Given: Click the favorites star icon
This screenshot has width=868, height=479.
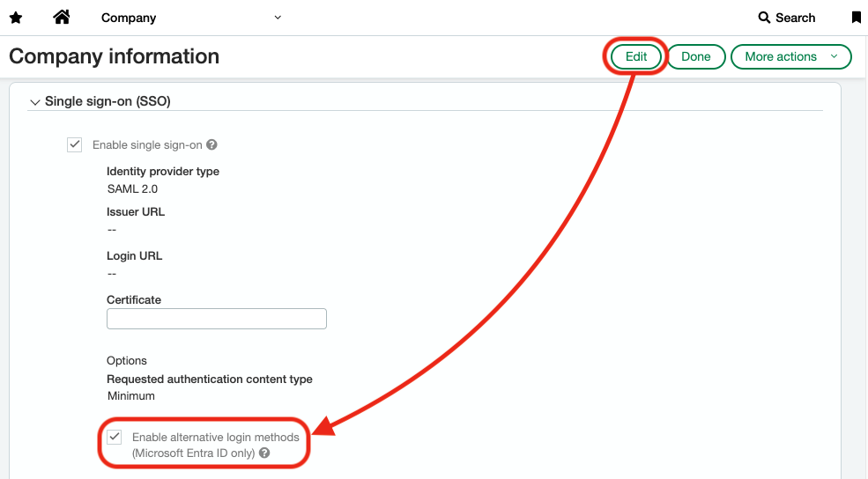Looking at the screenshot, I should (x=16, y=18).
